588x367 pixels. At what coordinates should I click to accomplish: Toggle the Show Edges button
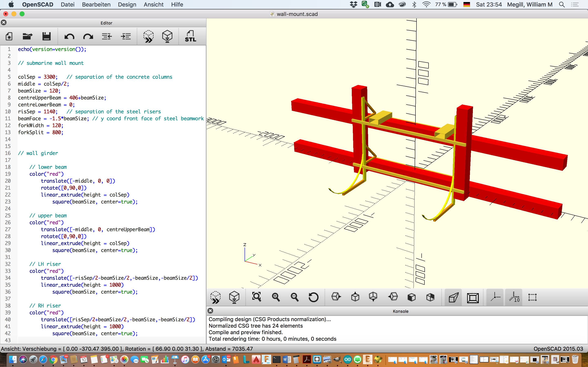tap(532, 297)
